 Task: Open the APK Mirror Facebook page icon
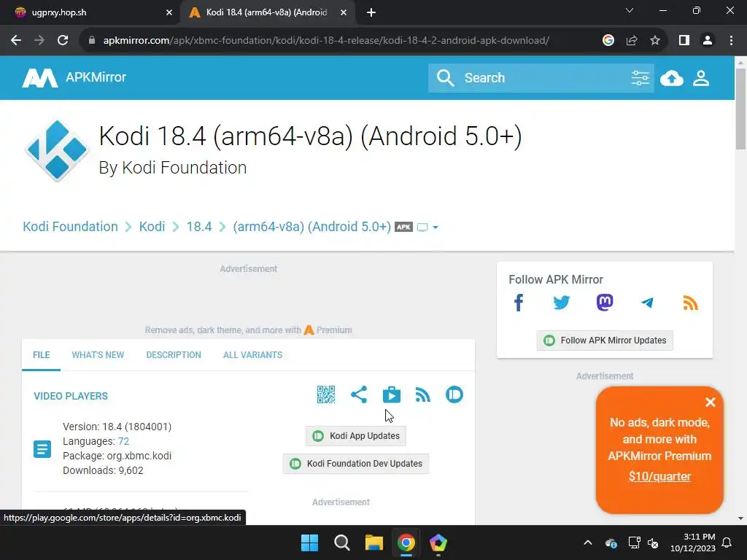click(x=519, y=303)
